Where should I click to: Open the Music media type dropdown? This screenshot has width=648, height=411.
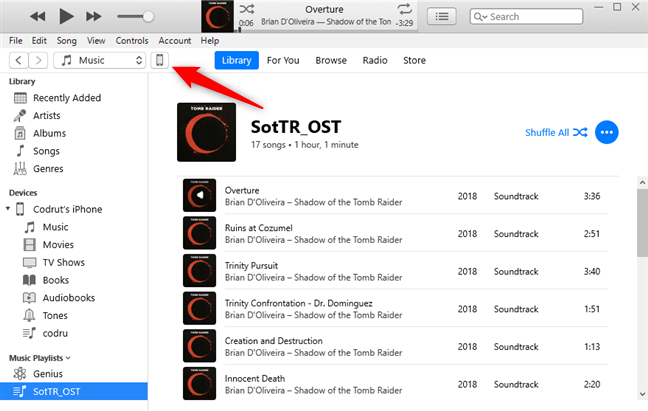point(100,60)
